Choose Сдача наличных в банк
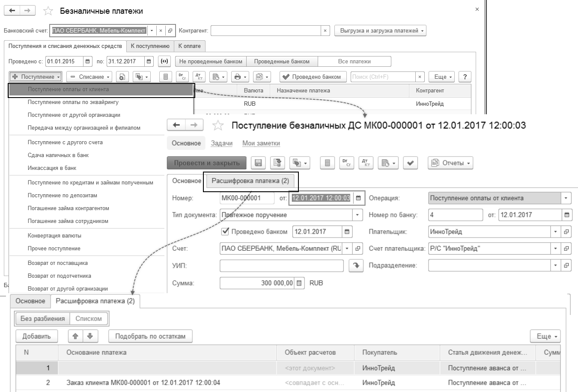Screen dimensions: 578x392 point(58,155)
